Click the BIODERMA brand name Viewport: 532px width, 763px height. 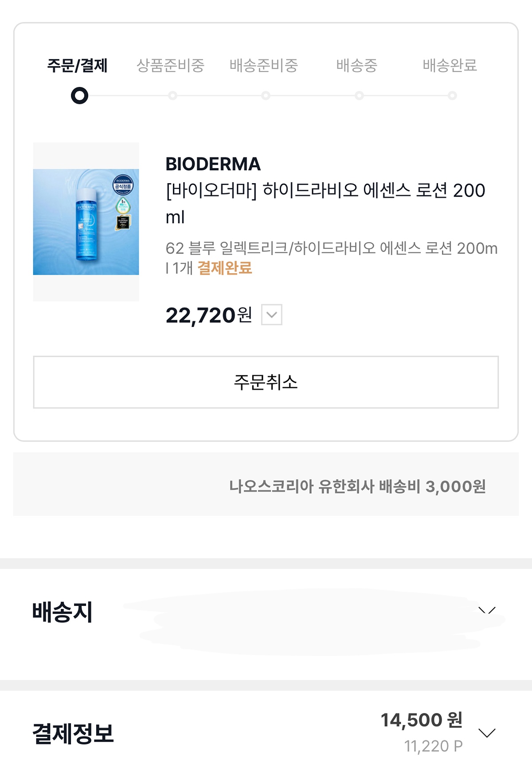pos(213,164)
